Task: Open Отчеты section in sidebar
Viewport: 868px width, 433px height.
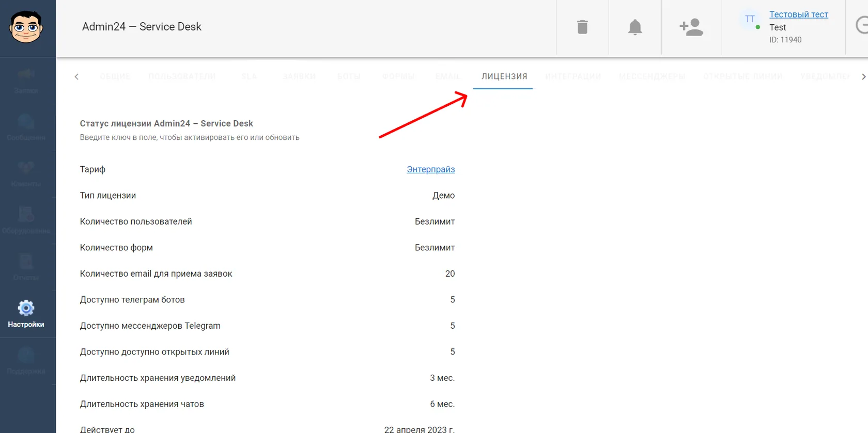Action: pos(26,267)
